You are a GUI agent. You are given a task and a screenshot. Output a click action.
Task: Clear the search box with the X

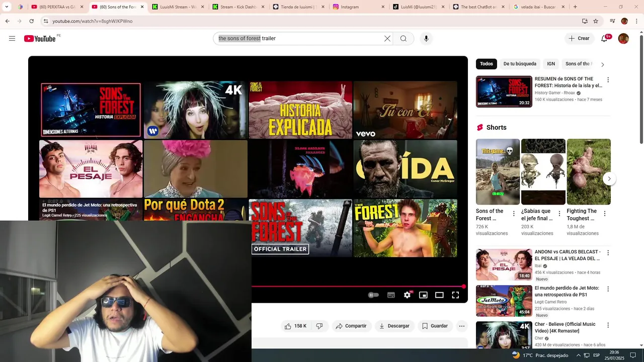[x=387, y=39]
